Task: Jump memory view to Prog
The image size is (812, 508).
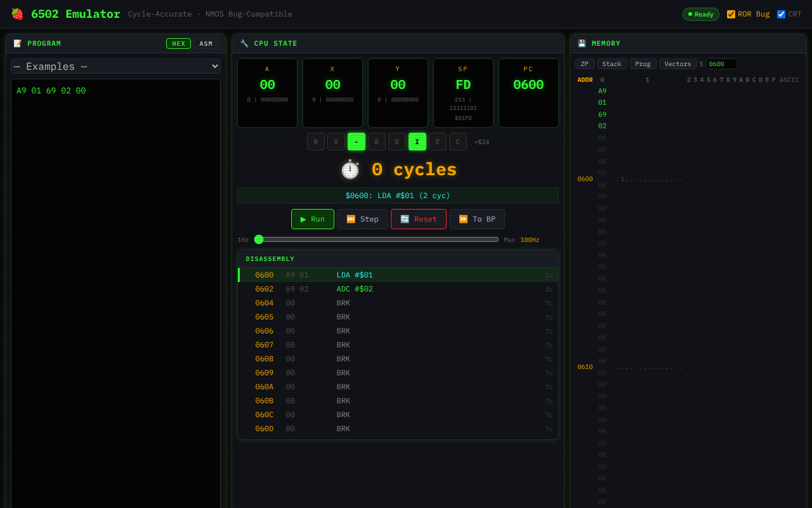Action: pyautogui.click(x=643, y=63)
